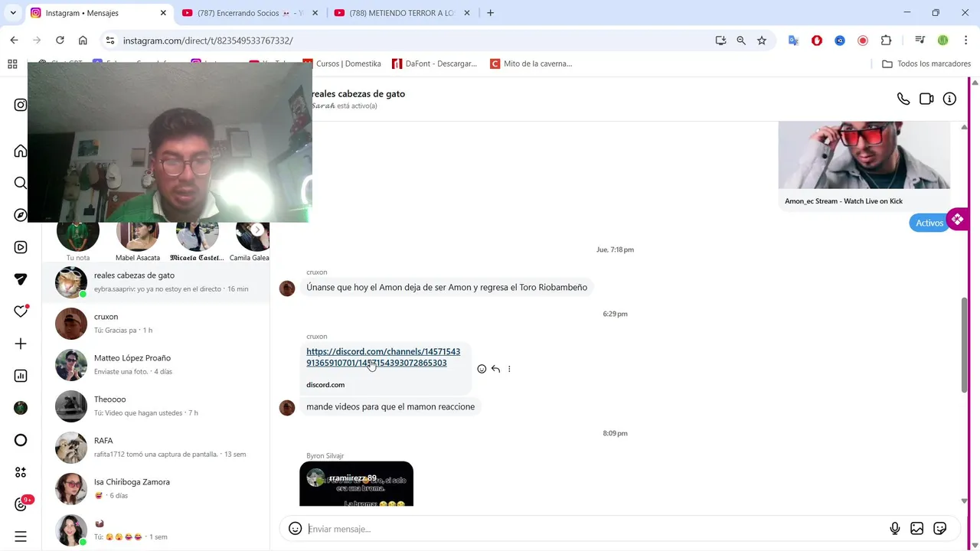This screenshot has width=980, height=551.
Task: Open profile avatar in Instagram sidebar
Action: pos(21,408)
